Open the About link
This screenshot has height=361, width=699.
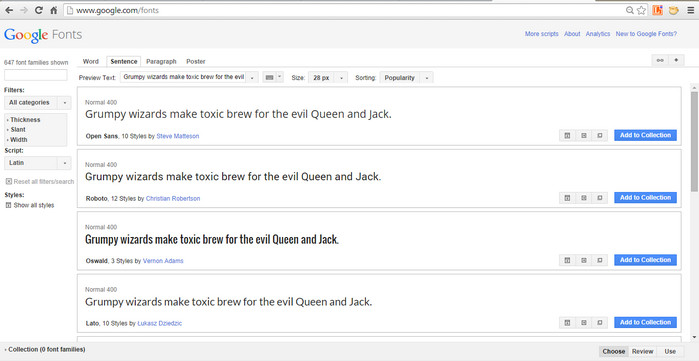(x=572, y=34)
